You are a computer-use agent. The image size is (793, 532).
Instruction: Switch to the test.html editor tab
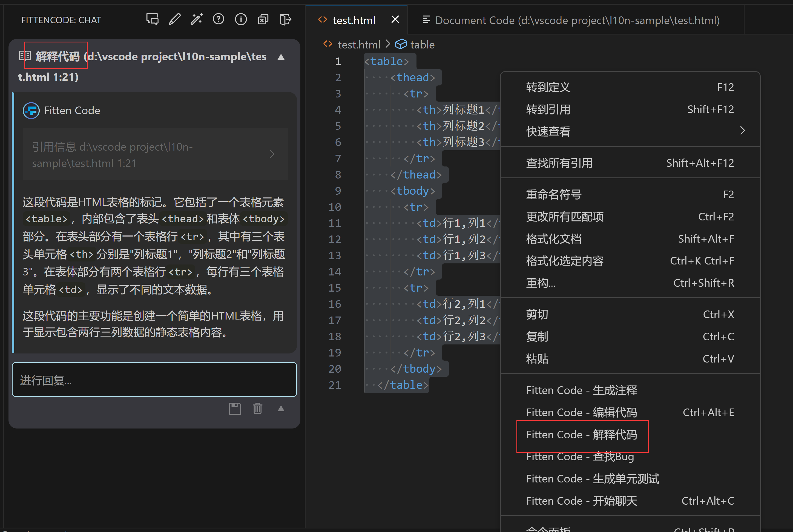coord(354,20)
